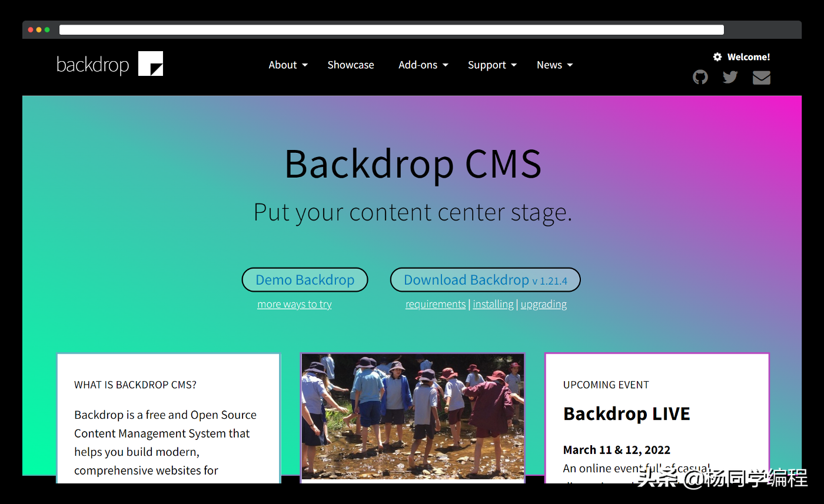Image resolution: width=824 pixels, height=504 pixels.
Task: Click the Demo Backdrop button
Action: point(305,280)
